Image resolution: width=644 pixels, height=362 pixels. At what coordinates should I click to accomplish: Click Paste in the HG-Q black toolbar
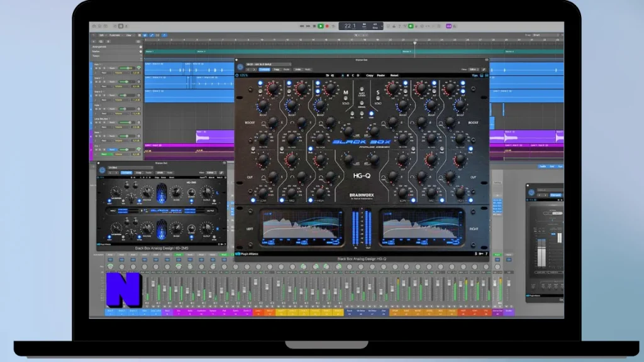(x=380, y=75)
